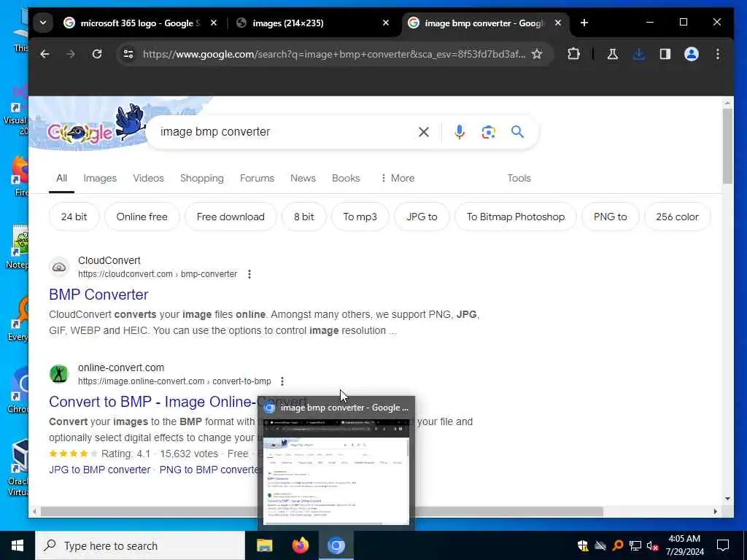Filter by the Online free chip
Screen dimensions: 747x560
coord(142,217)
